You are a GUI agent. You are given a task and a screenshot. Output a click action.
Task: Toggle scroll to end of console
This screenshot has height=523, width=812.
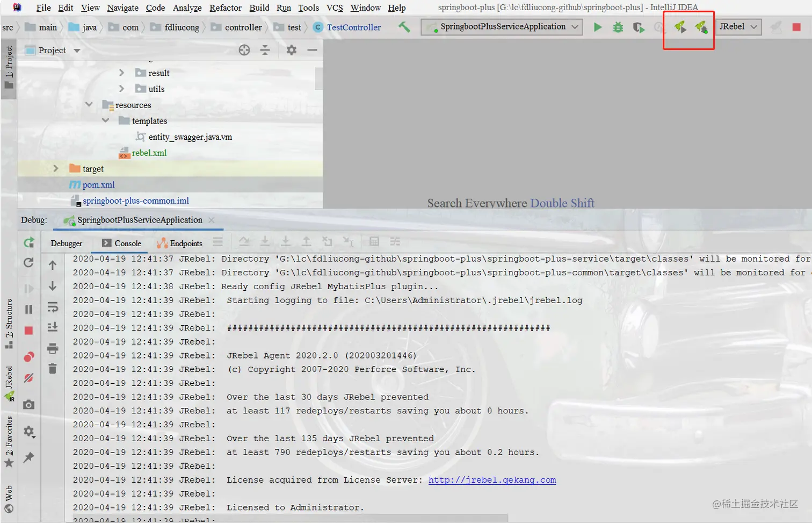[x=53, y=327]
